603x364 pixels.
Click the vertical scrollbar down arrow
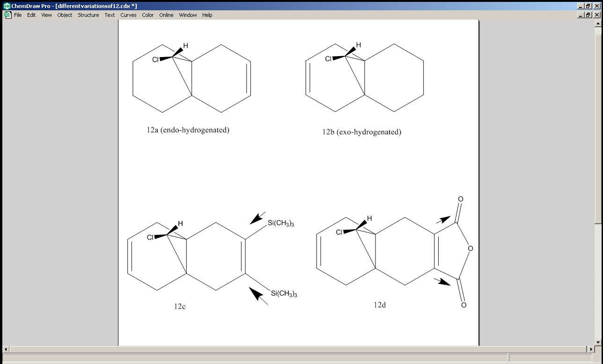click(x=597, y=342)
